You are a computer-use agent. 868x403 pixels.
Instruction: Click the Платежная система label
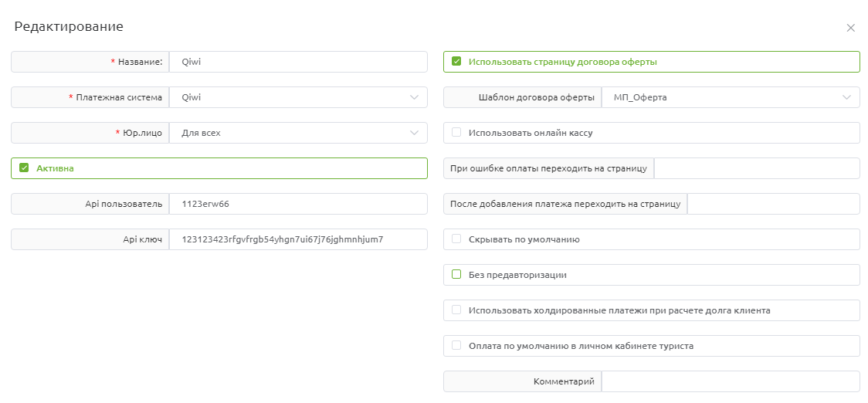[x=119, y=97]
